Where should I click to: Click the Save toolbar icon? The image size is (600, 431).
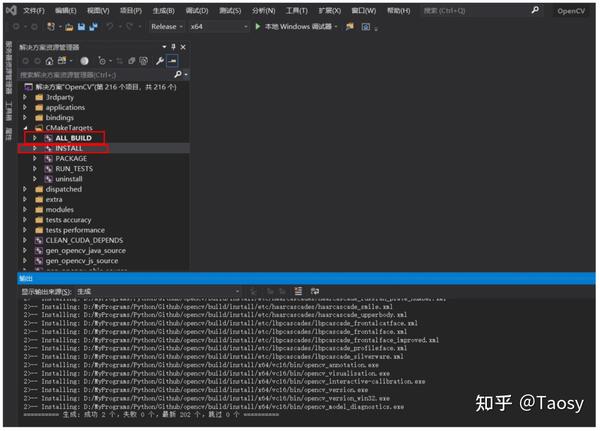pos(81,26)
